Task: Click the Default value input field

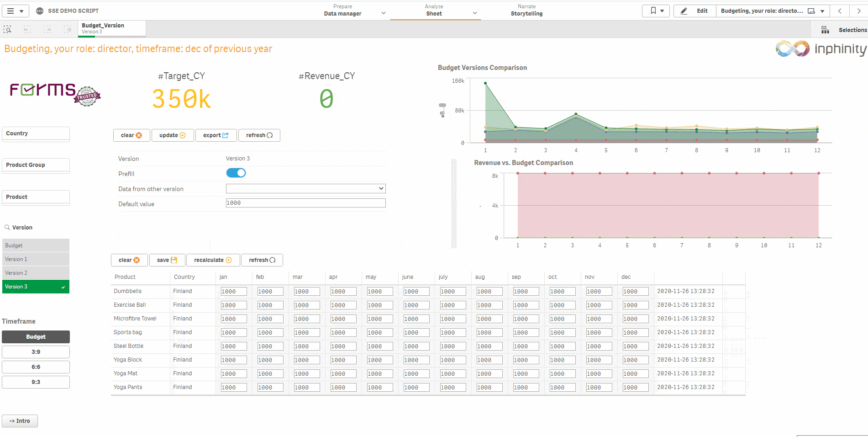Action: tap(305, 203)
